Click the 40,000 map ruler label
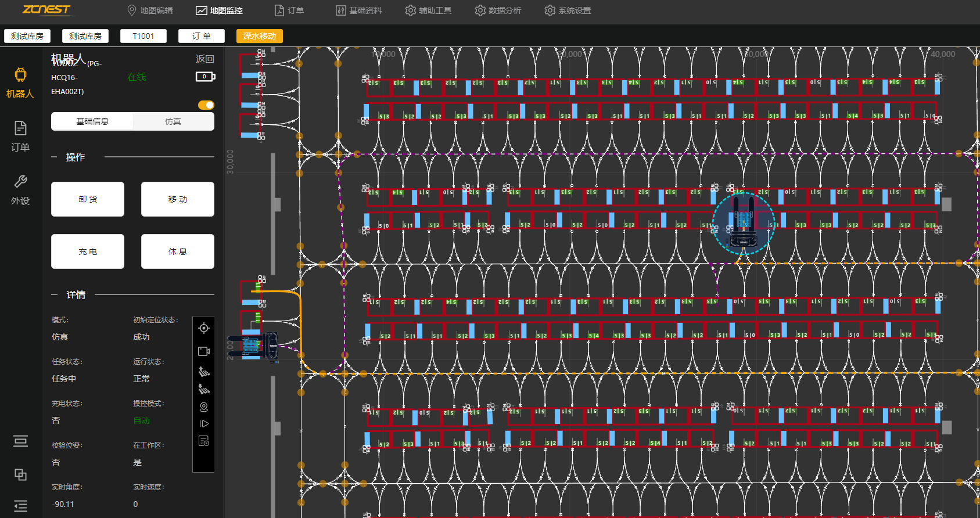 pyautogui.click(x=943, y=54)
